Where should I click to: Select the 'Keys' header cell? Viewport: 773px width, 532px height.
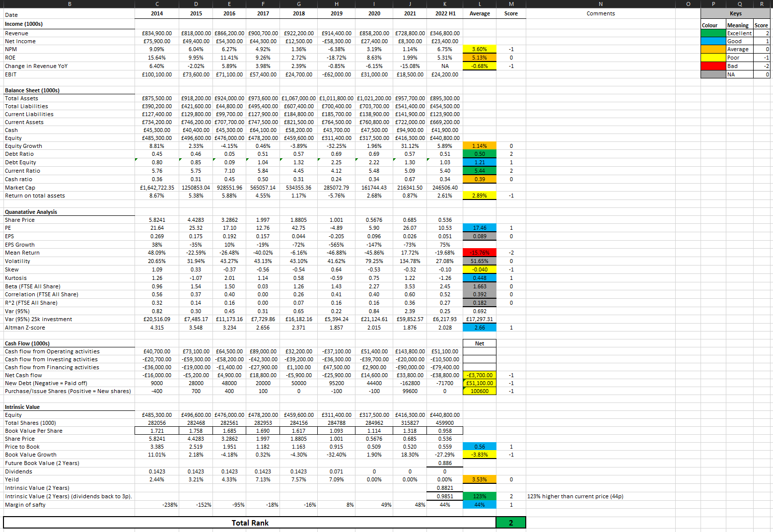click(736, 13)
